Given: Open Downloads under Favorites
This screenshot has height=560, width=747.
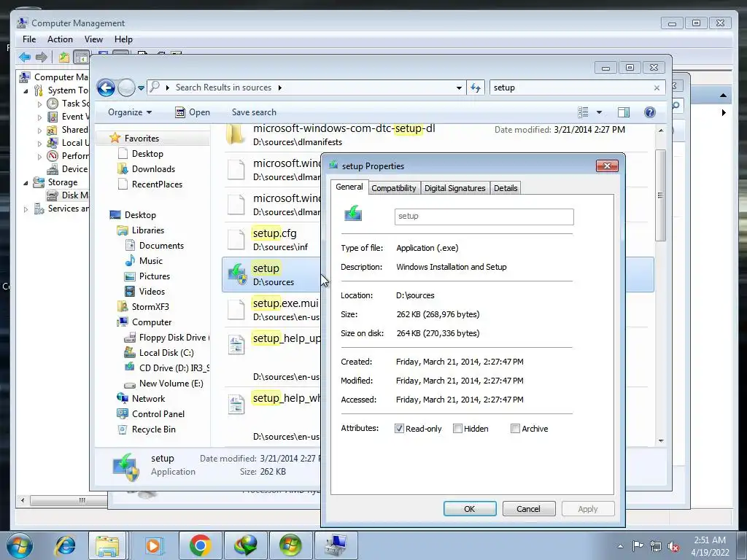Looking at the screenshot, I should pos(153,169).
